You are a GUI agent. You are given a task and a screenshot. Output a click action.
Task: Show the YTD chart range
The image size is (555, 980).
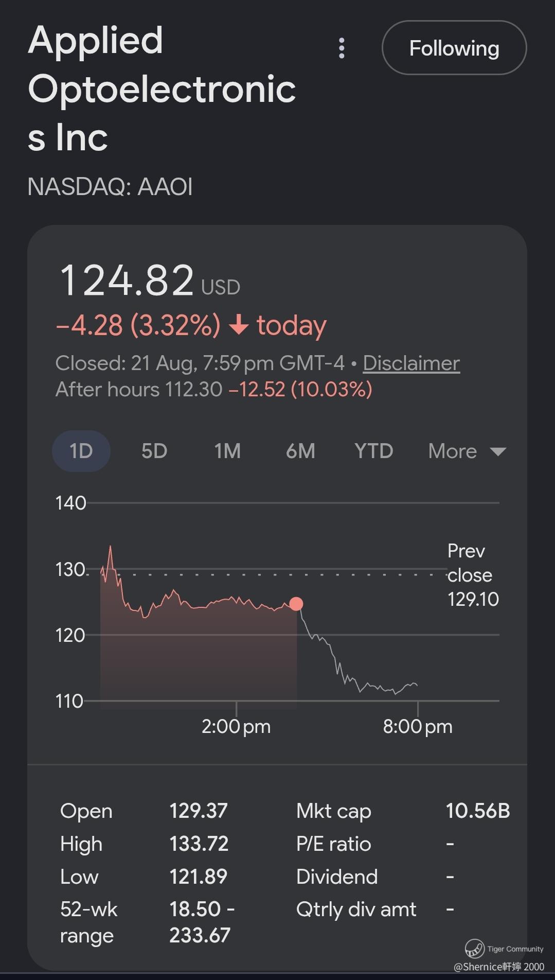click(374, 451)
